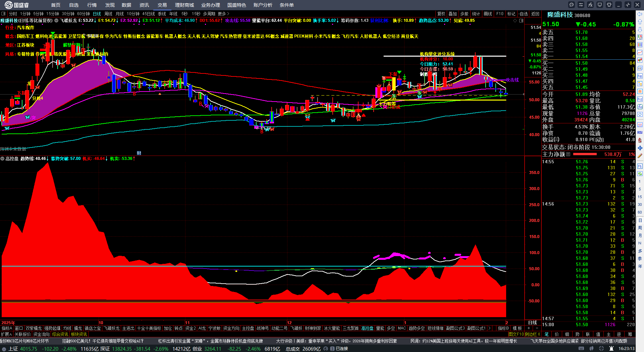Switch to the red line chart sidebar icon
Screen dimensions: 644x352
click(x=640, y=53)
